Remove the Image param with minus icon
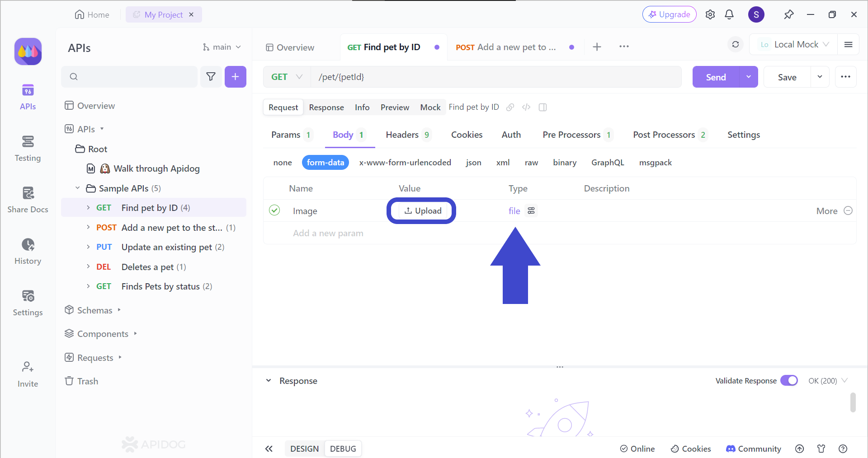Viewport: 868px width, 458px height. 848,210
